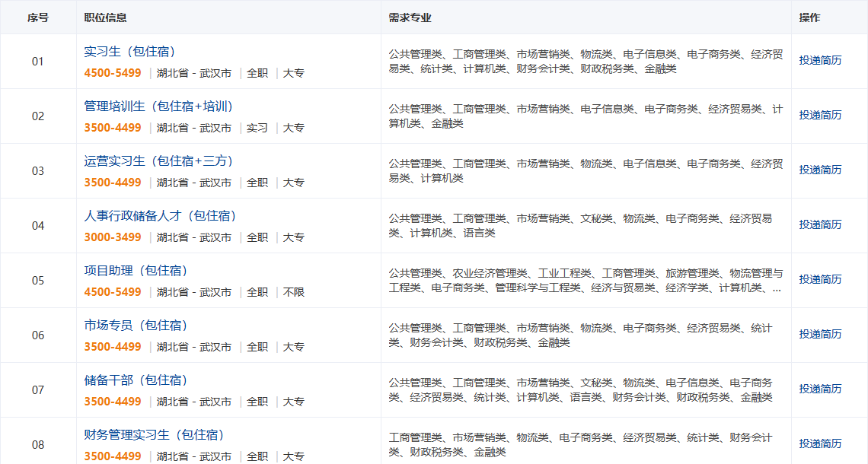The image size is (868, 464).
Task: Click the 序号 column header
Action: 38,17
